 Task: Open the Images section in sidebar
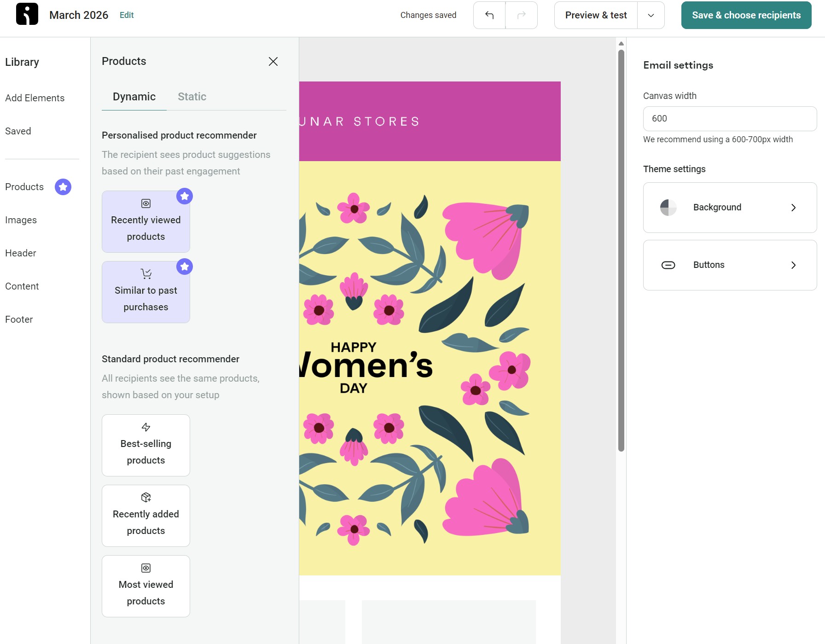21,220
